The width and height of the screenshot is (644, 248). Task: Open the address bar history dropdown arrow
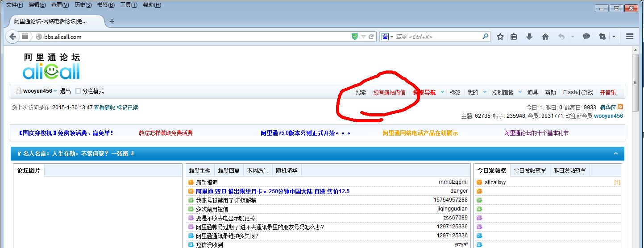point(363,37)
